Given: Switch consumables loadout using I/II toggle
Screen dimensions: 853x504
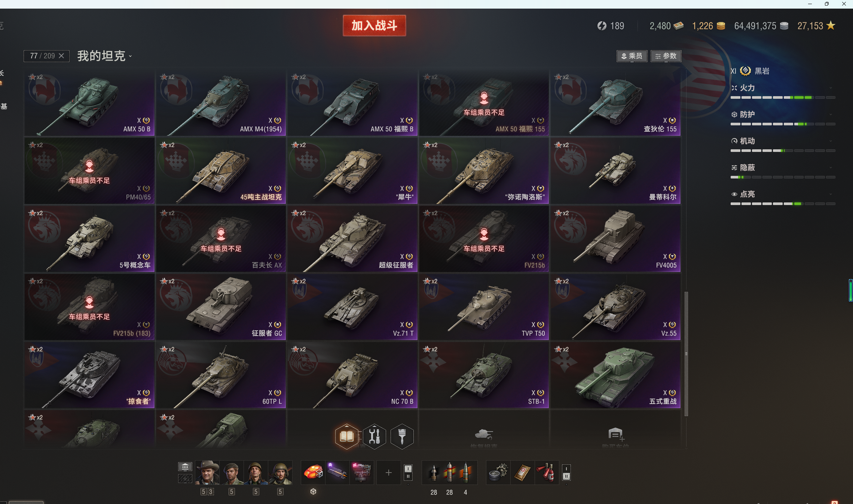Looking at the screenshot, I should (x=566, y=473).
